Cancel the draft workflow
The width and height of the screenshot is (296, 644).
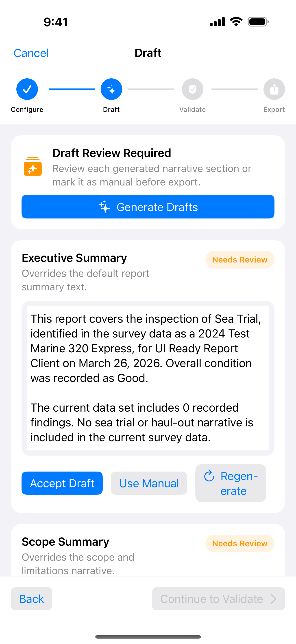coord(31,53)
